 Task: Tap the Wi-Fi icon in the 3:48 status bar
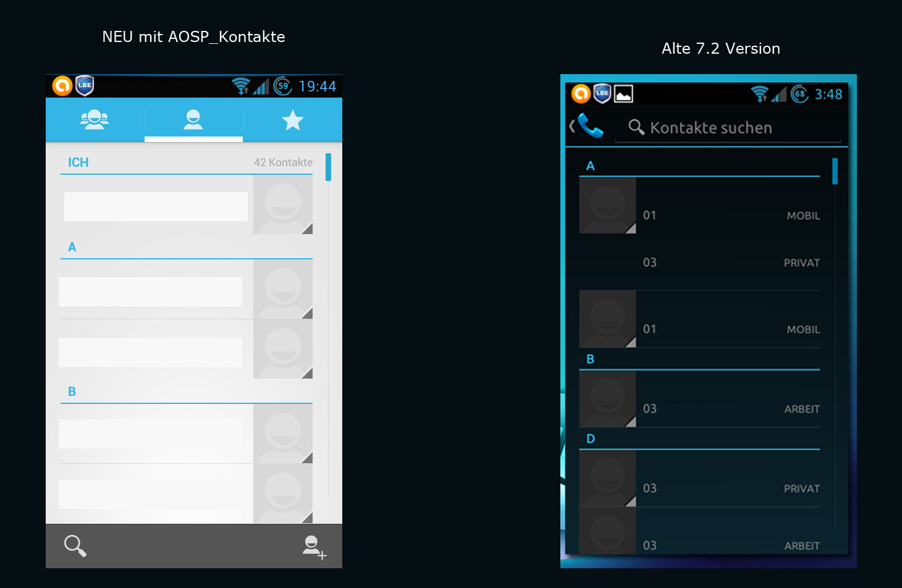760,94
